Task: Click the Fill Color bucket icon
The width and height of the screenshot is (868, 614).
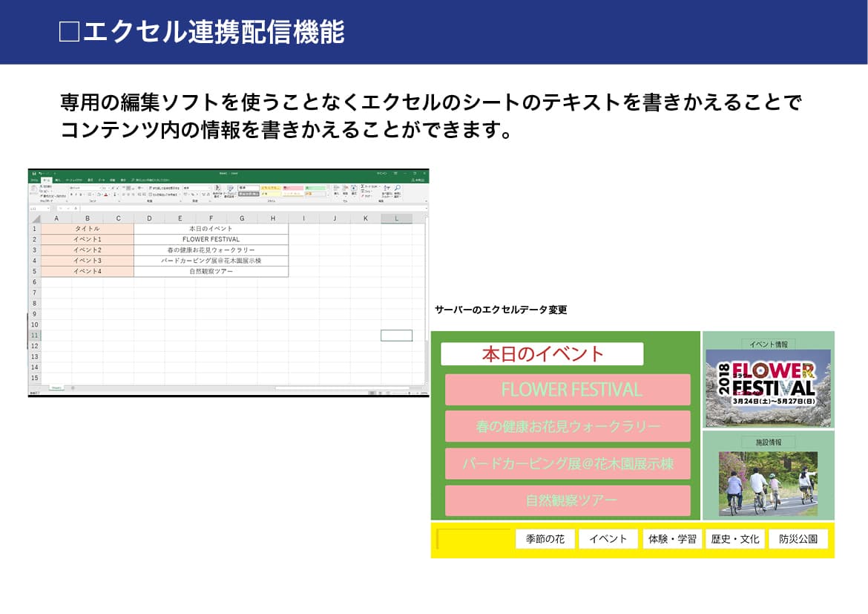Action: tap(99, 194)
